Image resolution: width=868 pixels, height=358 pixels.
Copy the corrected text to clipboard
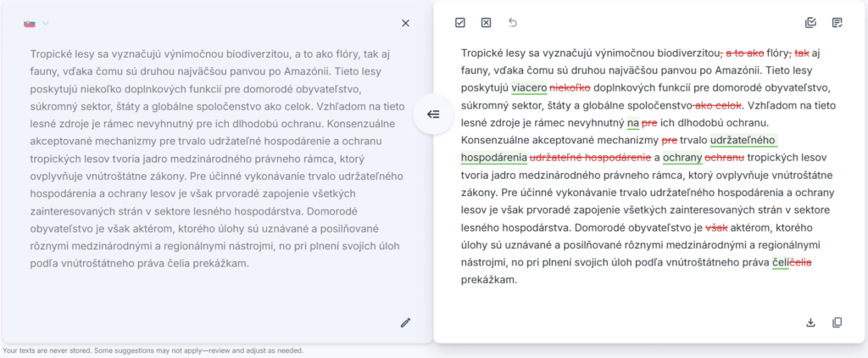[x=837, y=322]
